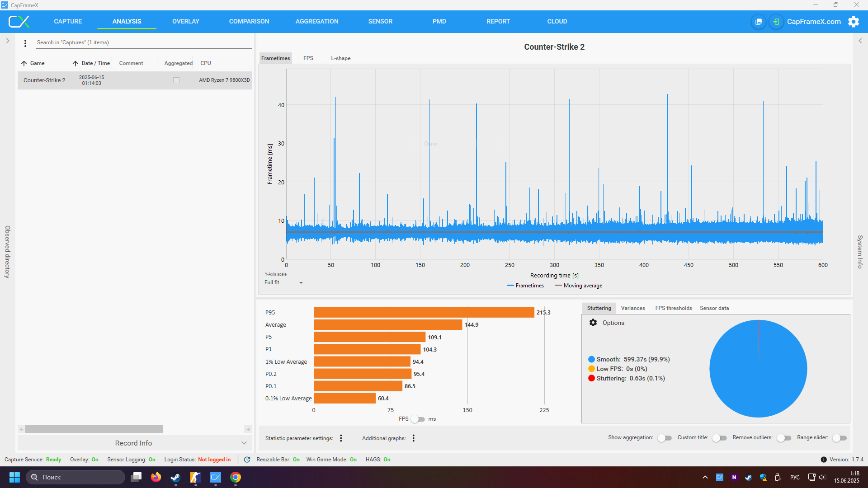The width and height of the screenshot is (868, 488).
Task: Open Variances tab
Action: point(633,308)
